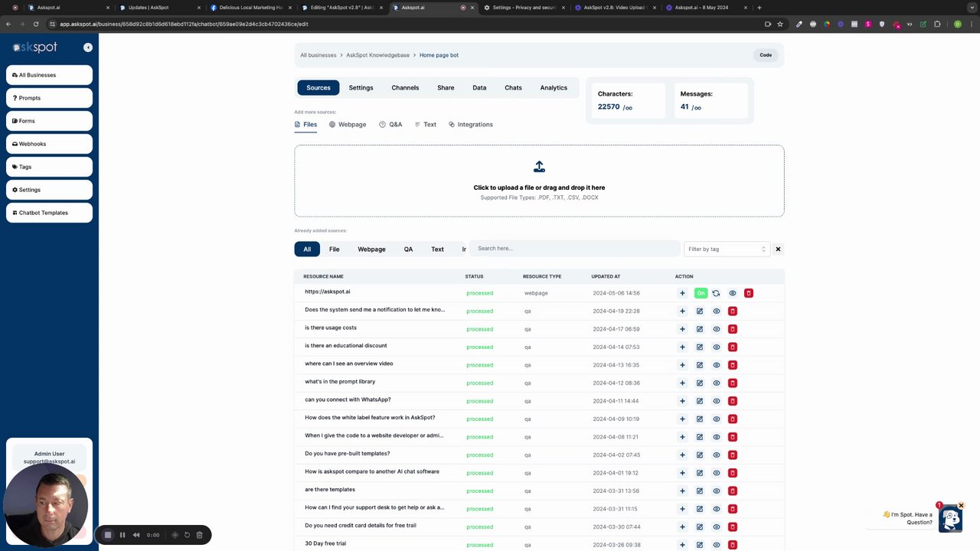980x551 pixels.
Task: Click the 'Search here...' field
Action: tap(574, 249)
